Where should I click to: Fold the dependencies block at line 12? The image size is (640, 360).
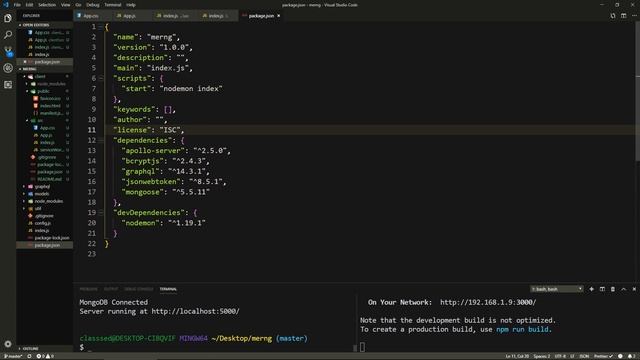[x=101, y=140]
